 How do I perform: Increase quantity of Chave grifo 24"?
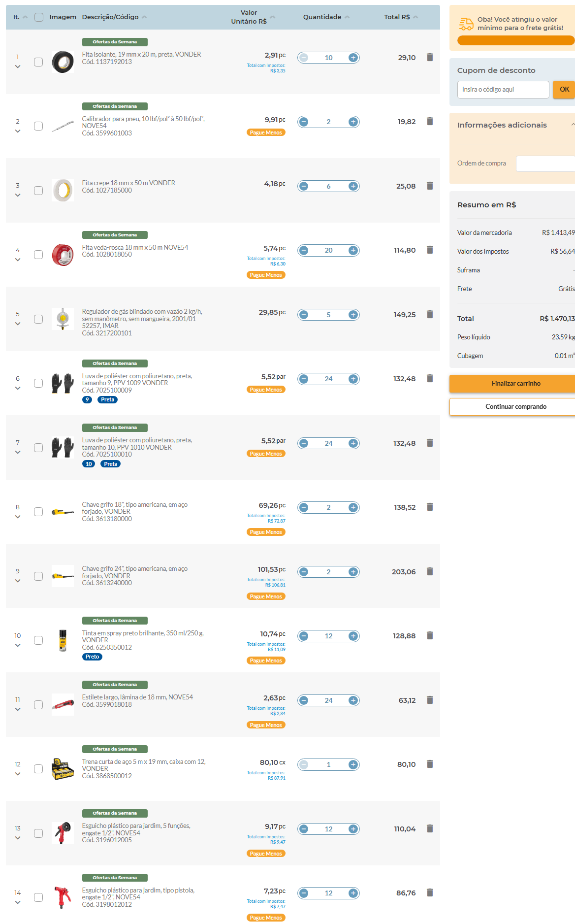353,572
